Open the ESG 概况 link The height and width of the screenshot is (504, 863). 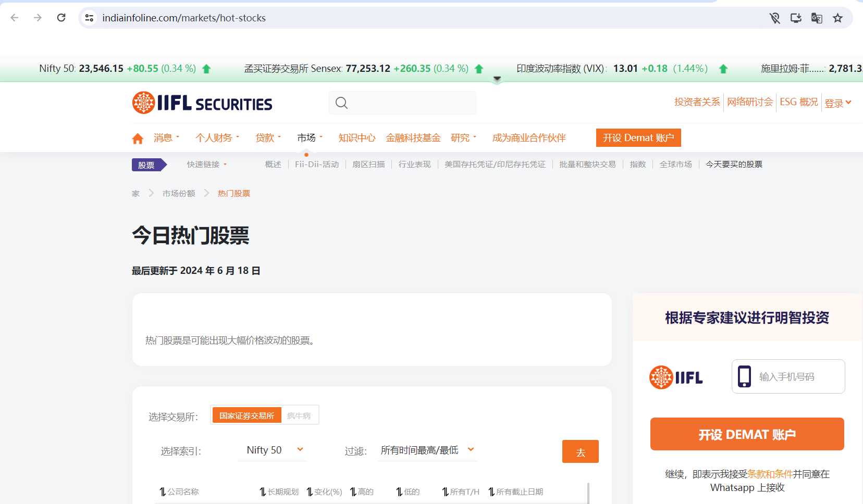(x=799, y=102)
